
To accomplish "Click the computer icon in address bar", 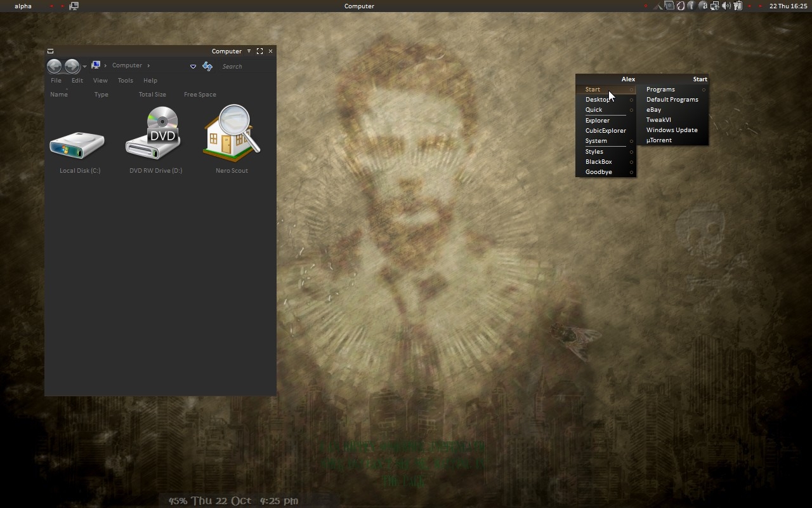I will click(x=96, y=65).
